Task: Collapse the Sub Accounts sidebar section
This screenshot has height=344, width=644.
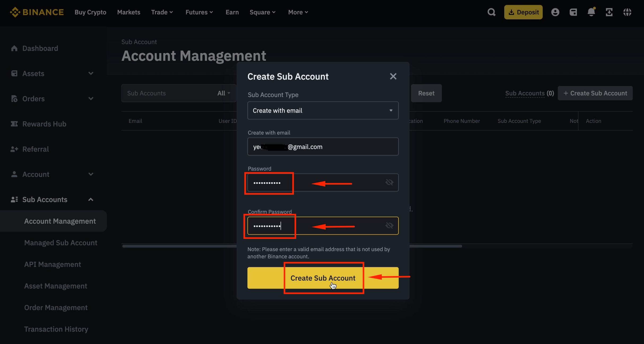Action: point(91,199)
